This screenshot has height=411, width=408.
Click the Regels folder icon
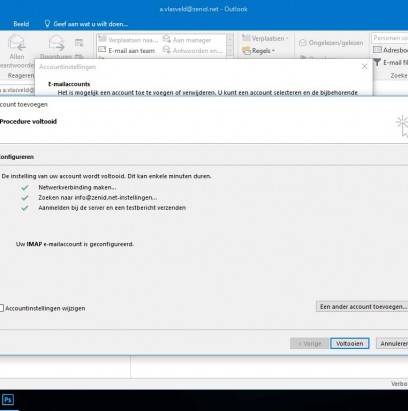[x=246, y=51]
